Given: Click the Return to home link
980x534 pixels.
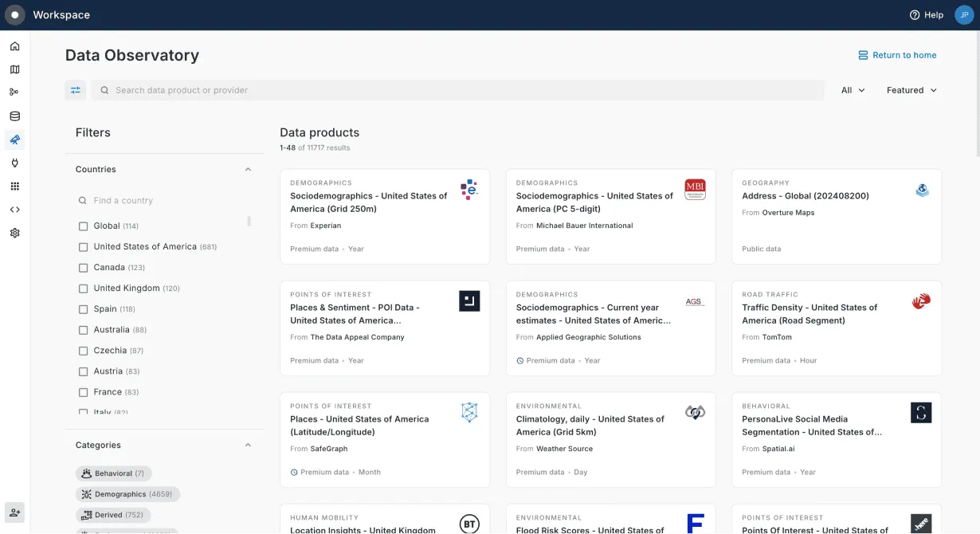Looking at the screenshot, I should point(899,55).
